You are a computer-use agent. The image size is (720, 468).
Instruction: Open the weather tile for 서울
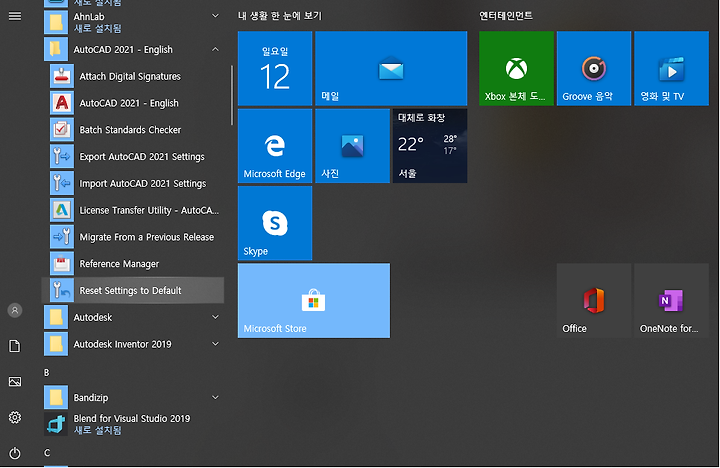pos(430,146)
